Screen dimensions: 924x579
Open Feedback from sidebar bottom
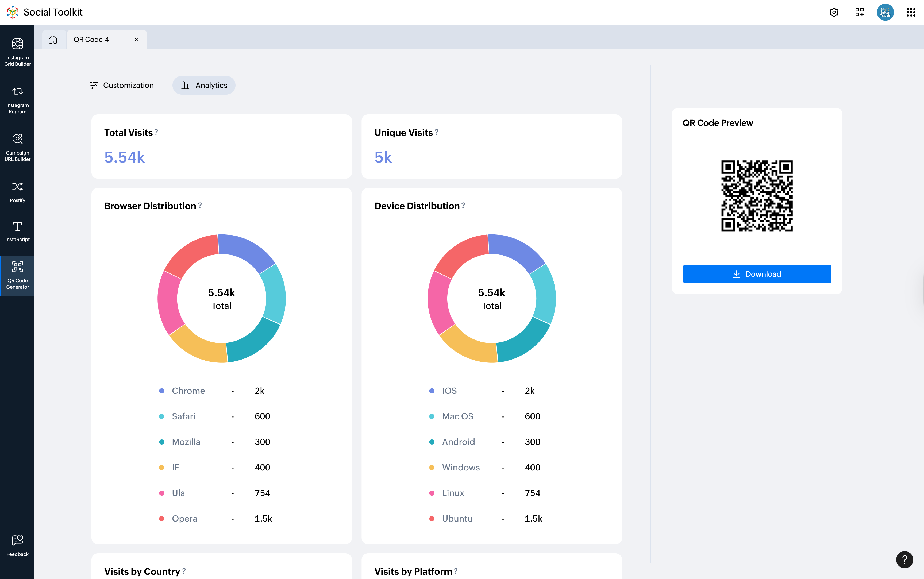tap(17, 545)
